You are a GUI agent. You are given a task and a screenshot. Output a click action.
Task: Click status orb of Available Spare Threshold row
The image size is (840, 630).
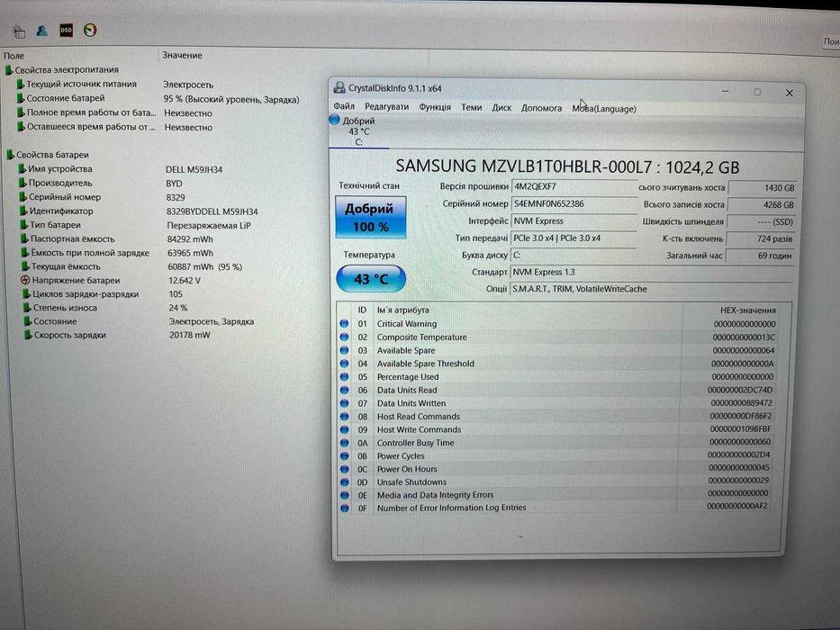click(344, 364)
